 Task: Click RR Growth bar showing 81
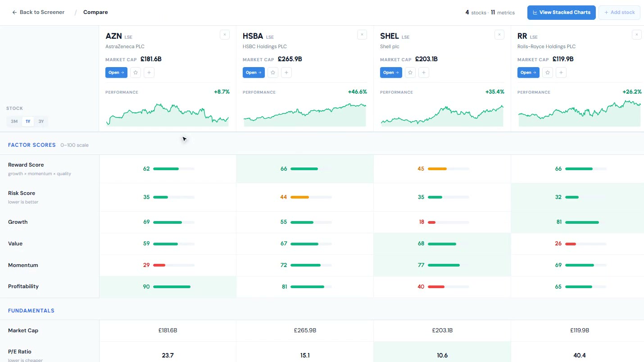(586, 222)
